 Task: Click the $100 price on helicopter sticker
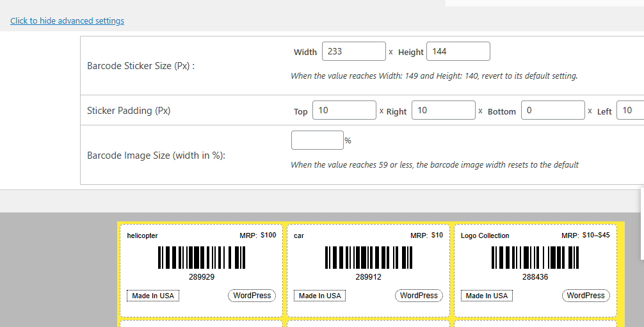[x=268, y=235]
